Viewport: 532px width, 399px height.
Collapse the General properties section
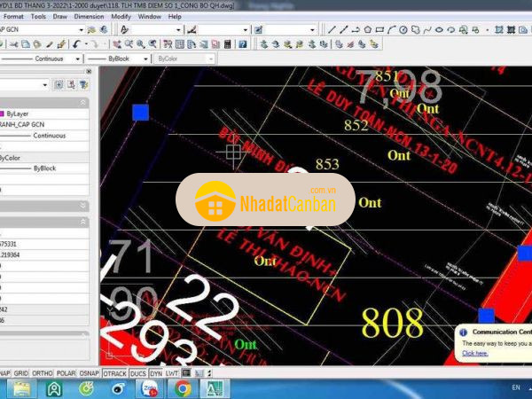[x=83, y=101]
